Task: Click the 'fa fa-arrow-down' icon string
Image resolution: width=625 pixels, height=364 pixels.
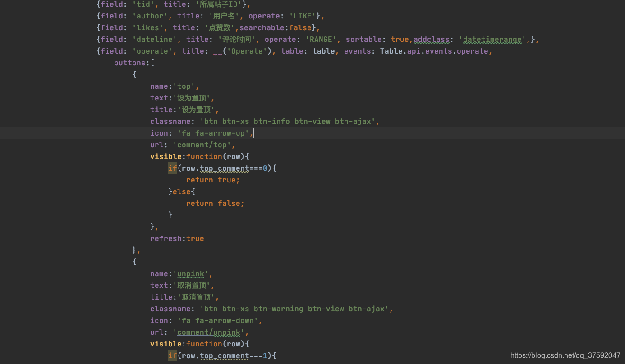Action: tap(218, 321)
